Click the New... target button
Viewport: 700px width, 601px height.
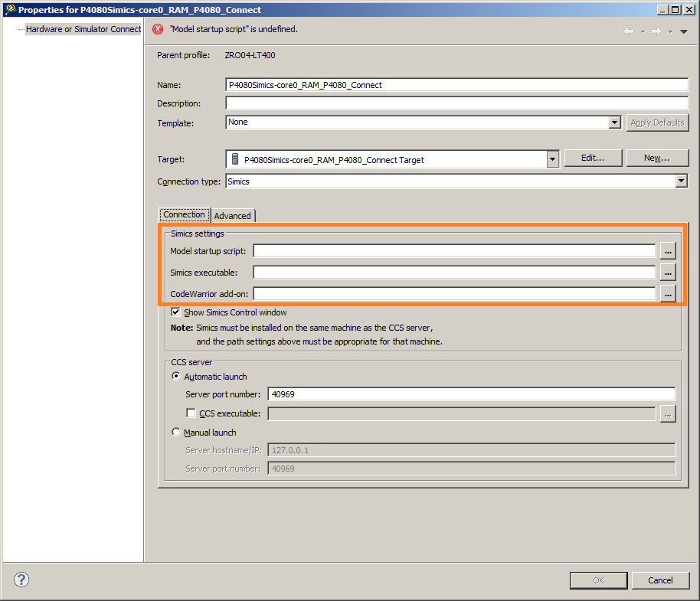657,158
